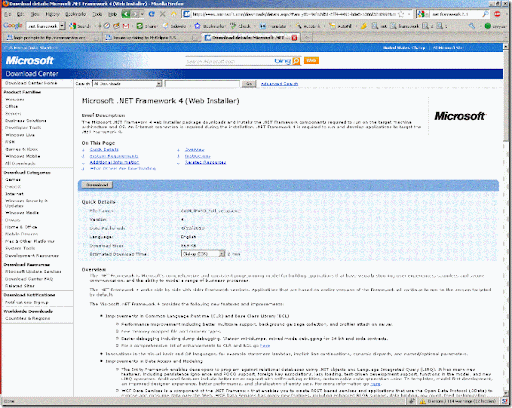Open the Tools menu

[x=97, y=14]
